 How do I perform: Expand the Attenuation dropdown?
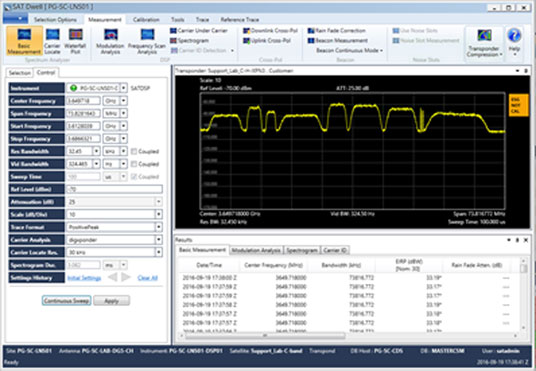(x=158, y=202)
